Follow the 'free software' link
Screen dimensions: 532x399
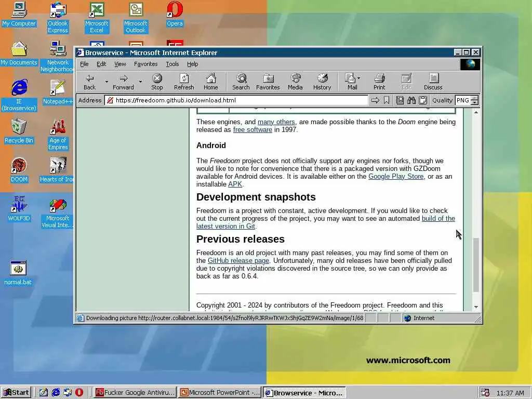click(252, 129)
